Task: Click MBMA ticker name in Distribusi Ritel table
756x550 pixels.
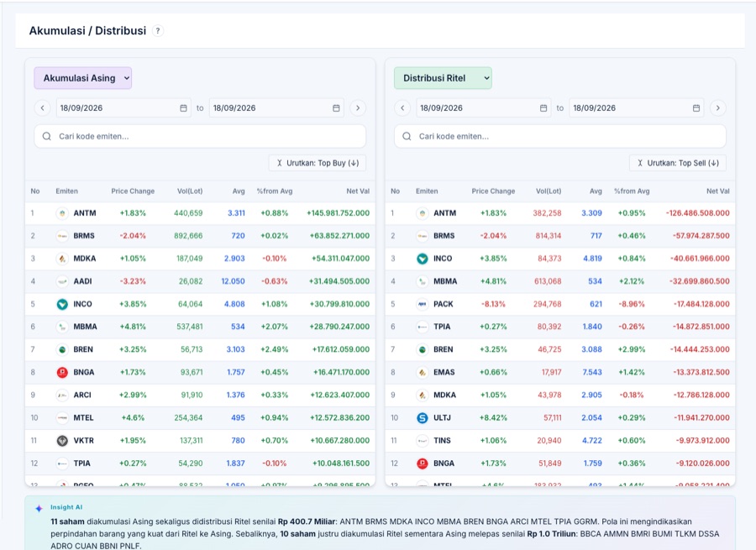Action: click(x=445, y=281)
